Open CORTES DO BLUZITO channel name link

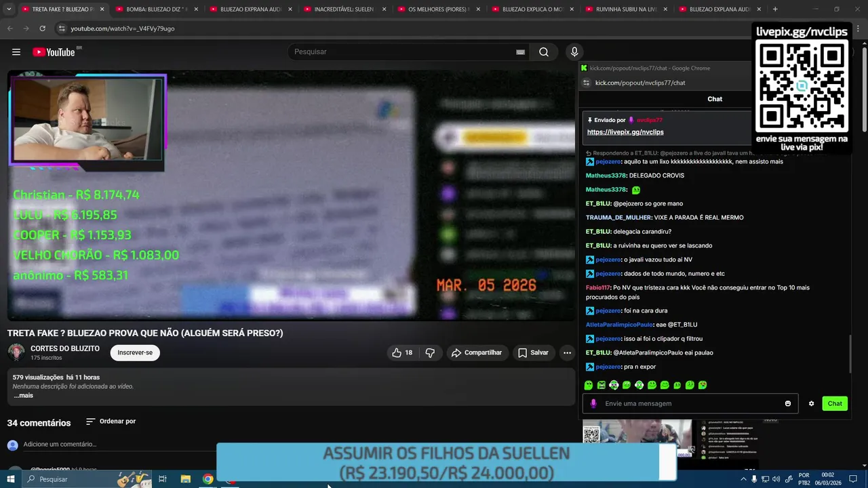click(65, 348)
